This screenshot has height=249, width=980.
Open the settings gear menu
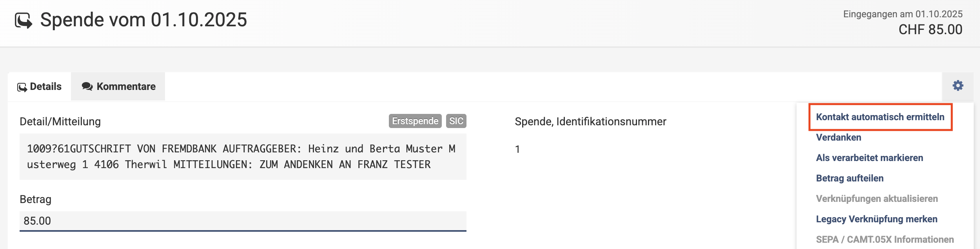[958, 86]
